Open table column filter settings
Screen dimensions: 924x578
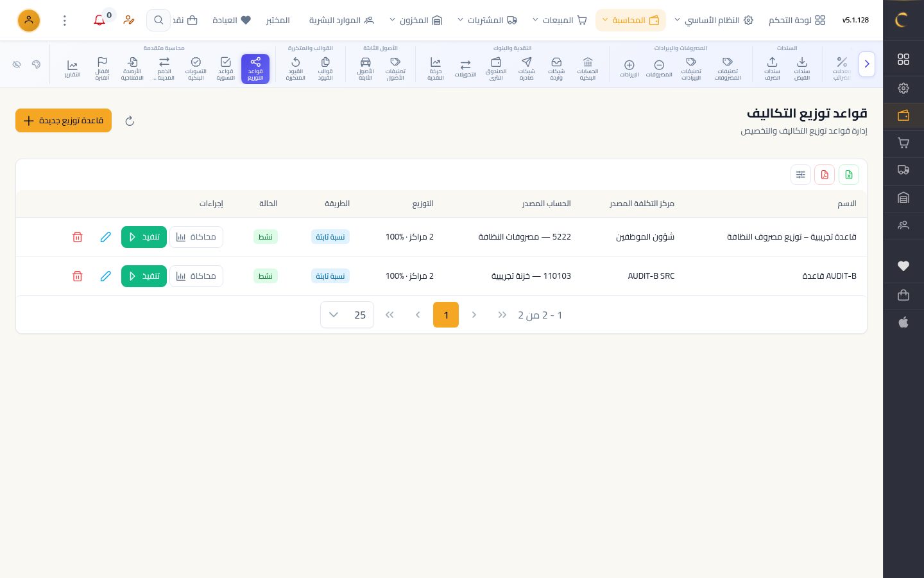[801, 175]
